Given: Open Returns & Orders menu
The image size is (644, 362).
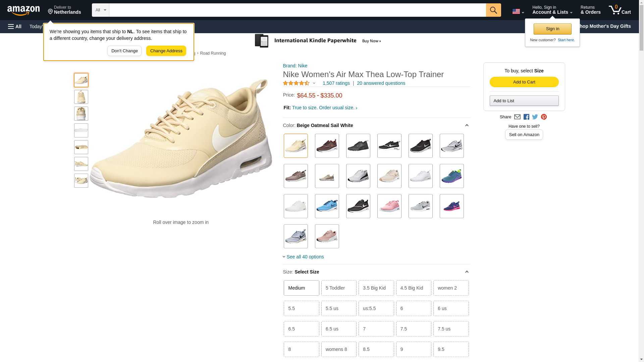Looking at the screenshot, I should [x=590, y=10].
